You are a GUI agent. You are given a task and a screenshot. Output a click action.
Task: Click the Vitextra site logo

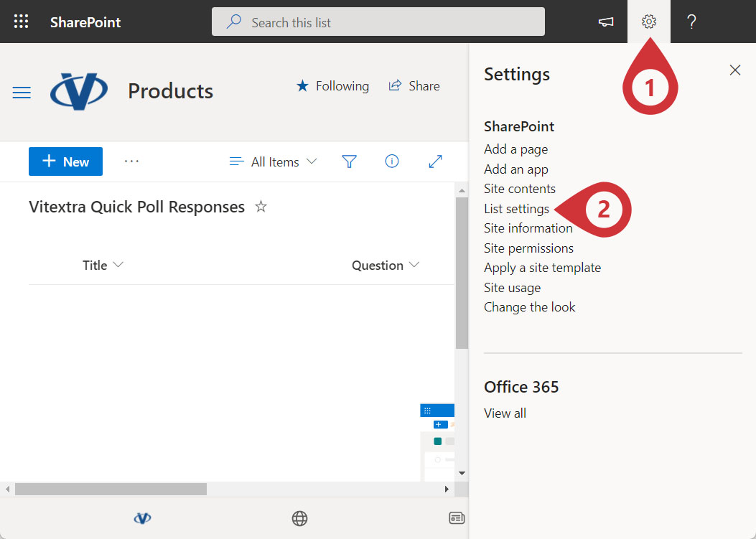pyautogui.click(x=78, y=91)
